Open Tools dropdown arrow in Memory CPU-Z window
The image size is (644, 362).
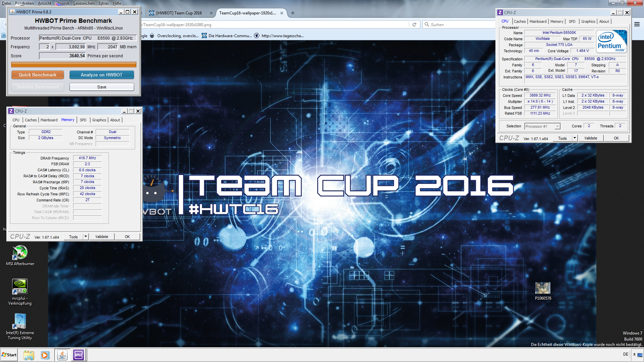[86, 237]
